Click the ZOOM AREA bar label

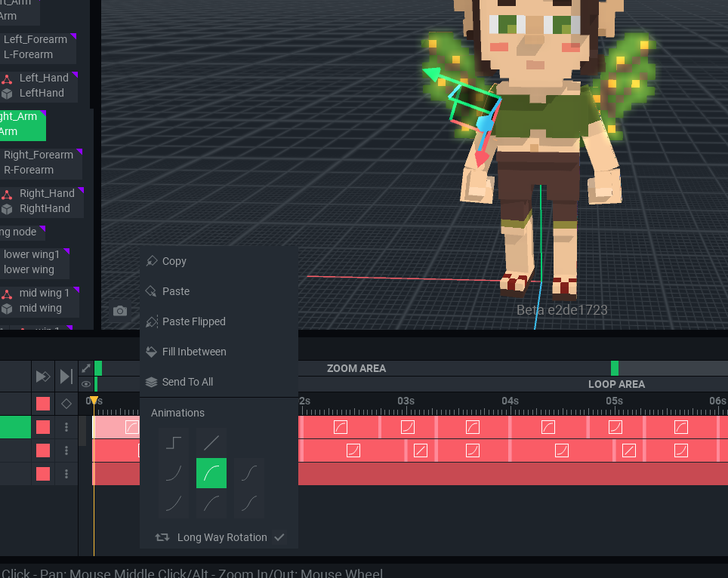(356, 368)
